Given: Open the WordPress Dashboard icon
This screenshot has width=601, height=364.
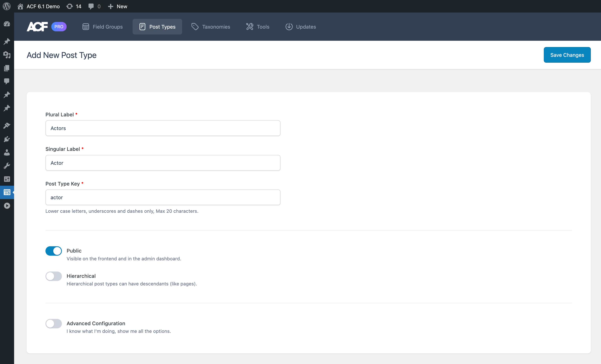Looking at the screenshot, I should pyautogui.click(x=7, y=24).
